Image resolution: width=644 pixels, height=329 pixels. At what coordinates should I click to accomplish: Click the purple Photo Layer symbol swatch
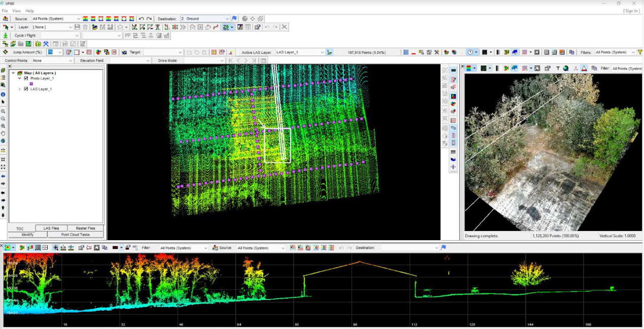coord(31,84)
